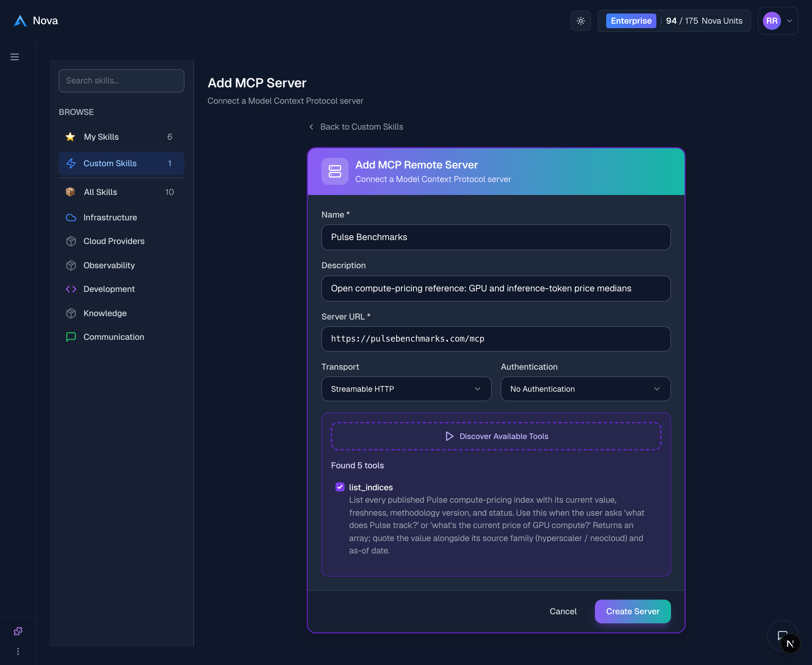
Task: Click Discover Available Tools button
Action: [496, 436]
